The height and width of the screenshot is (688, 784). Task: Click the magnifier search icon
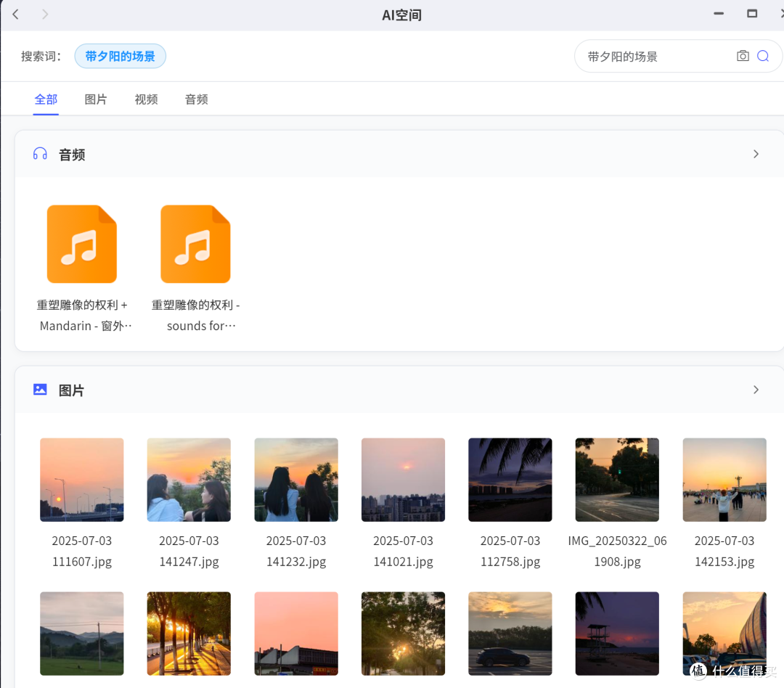point(763,56)
